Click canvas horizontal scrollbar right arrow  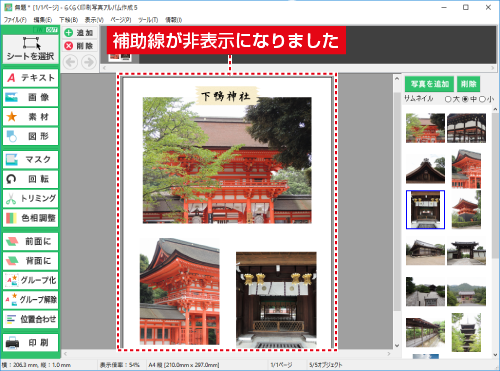click(x=389, y=354)
